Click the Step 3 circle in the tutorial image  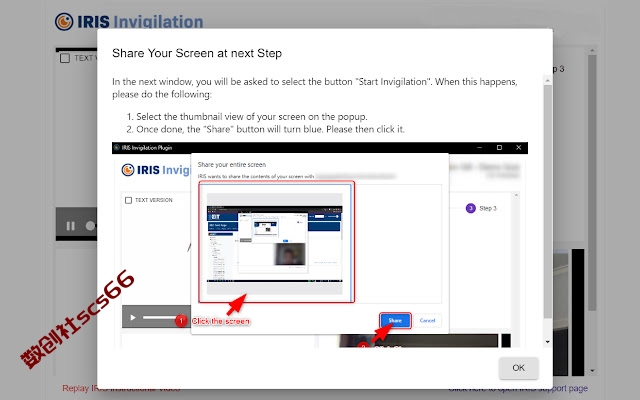coord(471,208)
